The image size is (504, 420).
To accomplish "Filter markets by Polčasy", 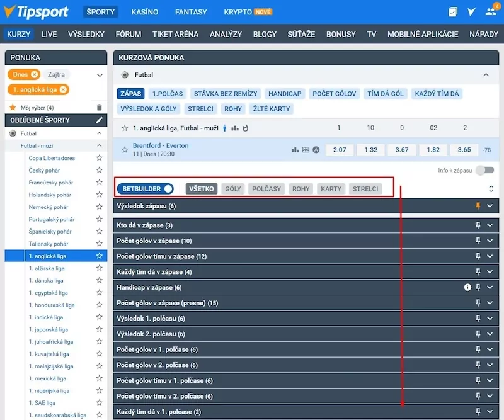I will point(266,189).
